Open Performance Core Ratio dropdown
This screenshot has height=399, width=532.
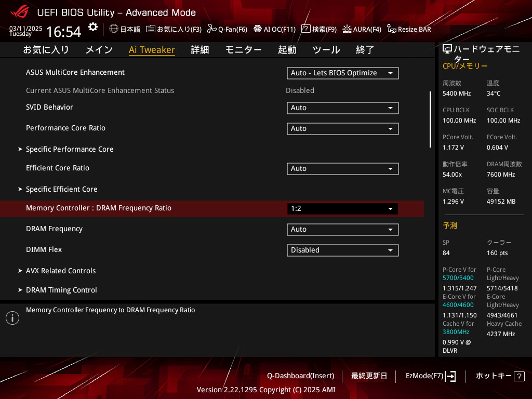click(343, 129)
